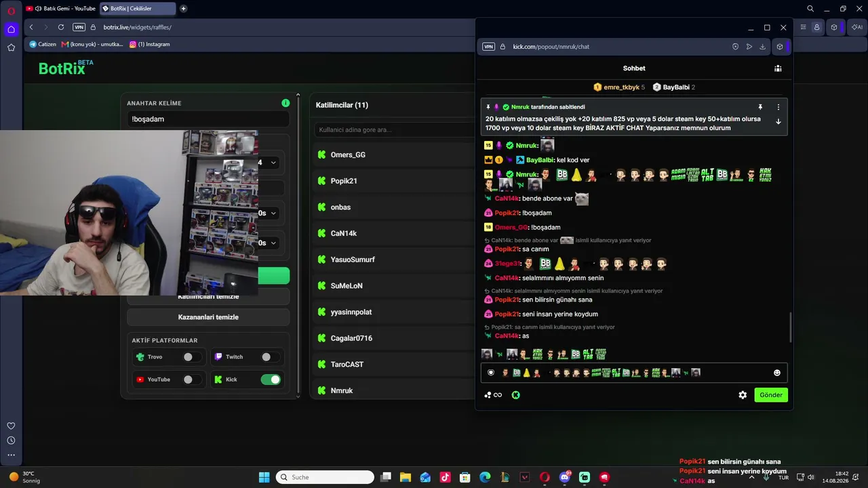Switch to the Batık Gemi YouTube tab
Viewport: 868px width, 488px height.
[x=61, y=9]
